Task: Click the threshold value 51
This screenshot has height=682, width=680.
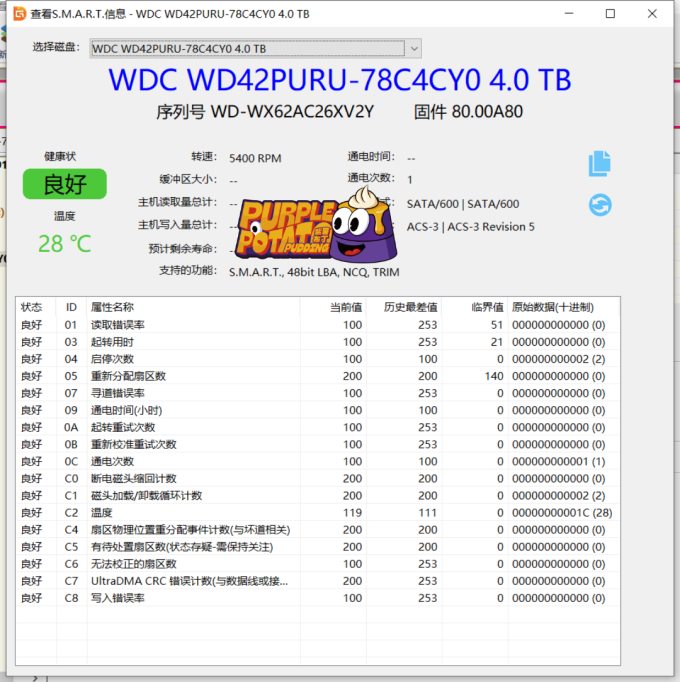Action: [497, 325]
